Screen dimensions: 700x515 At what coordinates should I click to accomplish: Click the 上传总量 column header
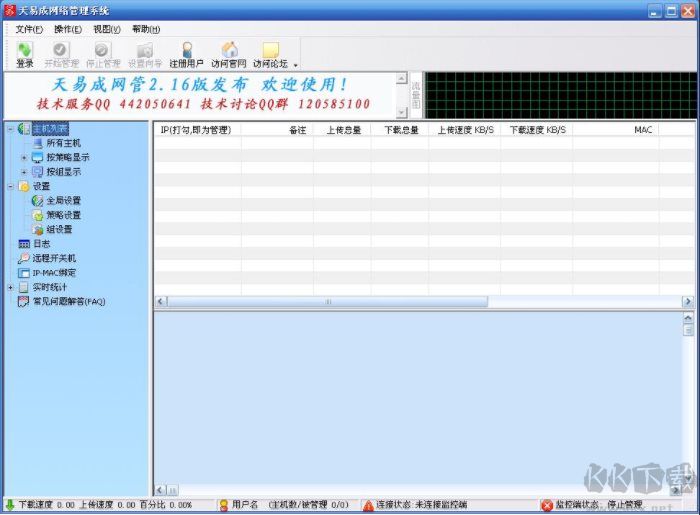pos(341,130)
